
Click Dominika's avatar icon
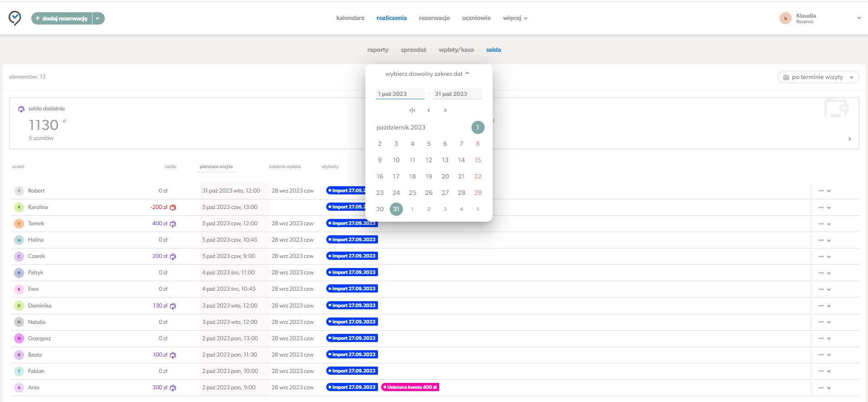(x=19, y=306)
